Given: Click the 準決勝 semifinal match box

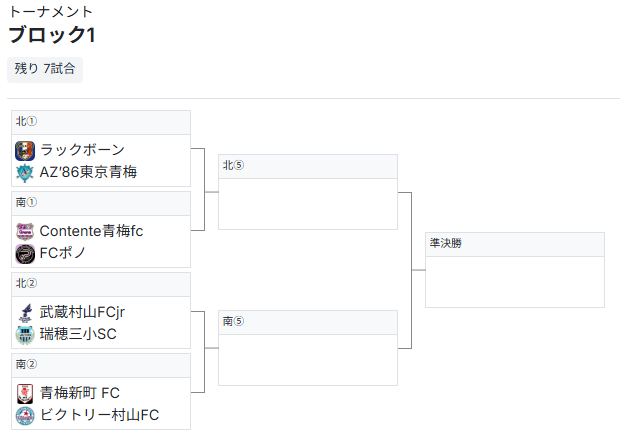Looking at the screenshot, I should click(x=515, y=270).
